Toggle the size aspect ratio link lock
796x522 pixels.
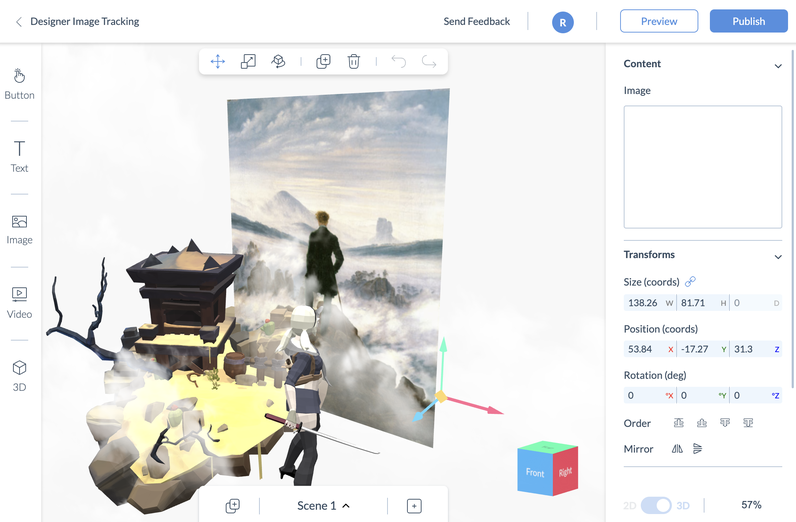coord(690,282)
